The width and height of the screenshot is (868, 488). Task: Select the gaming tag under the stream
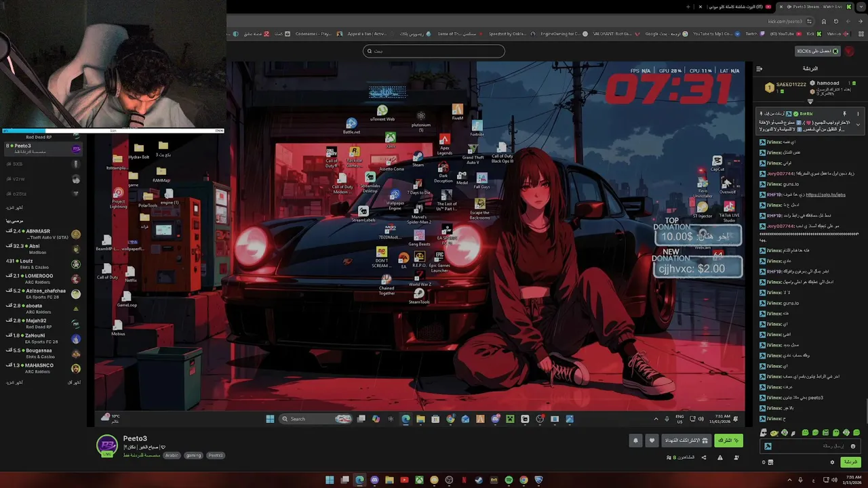193,455
